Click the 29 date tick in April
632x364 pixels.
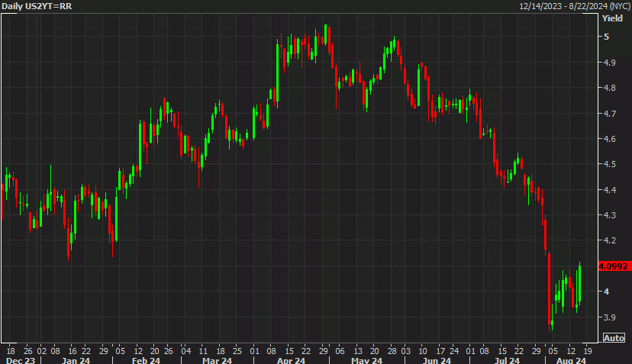(x=324, y=351)
